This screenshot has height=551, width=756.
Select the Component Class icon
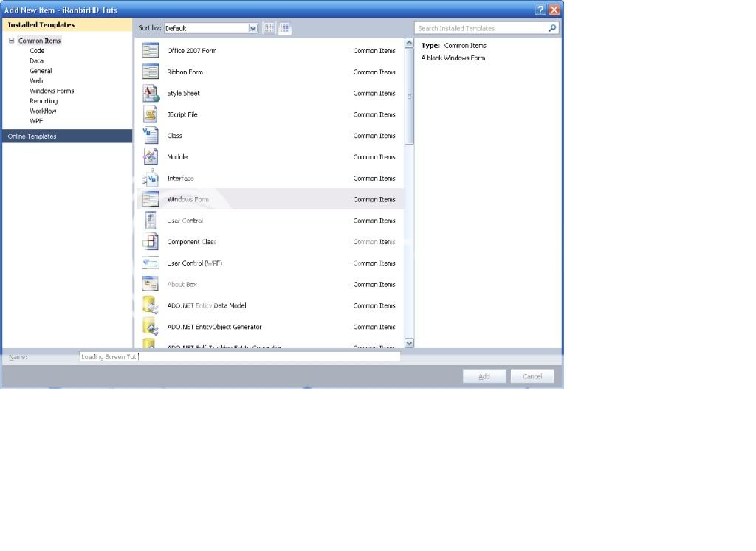[x=151, y=242]
